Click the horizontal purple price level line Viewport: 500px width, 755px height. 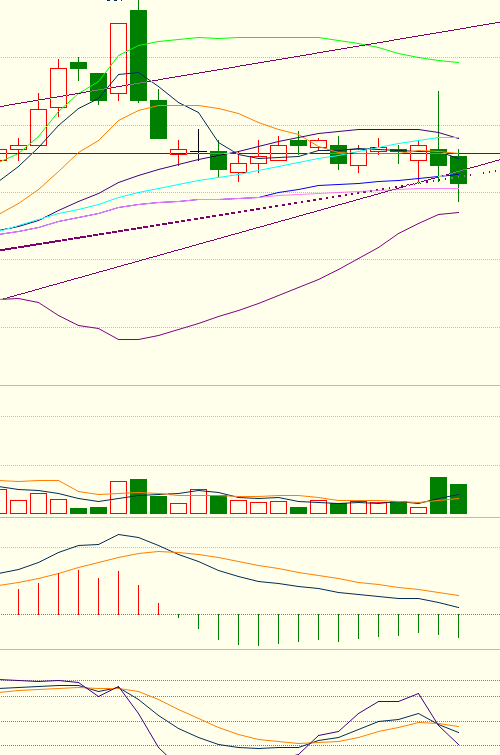250,154
